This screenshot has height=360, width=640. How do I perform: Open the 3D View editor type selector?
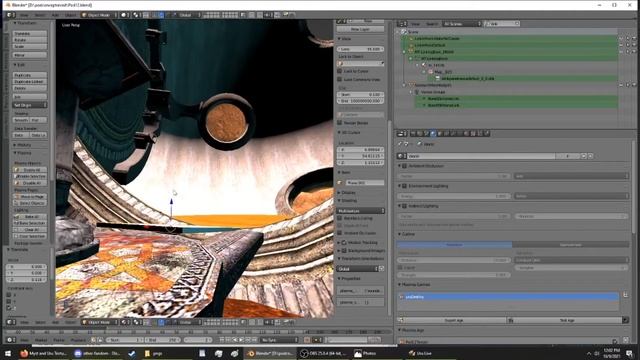point(10,15)
